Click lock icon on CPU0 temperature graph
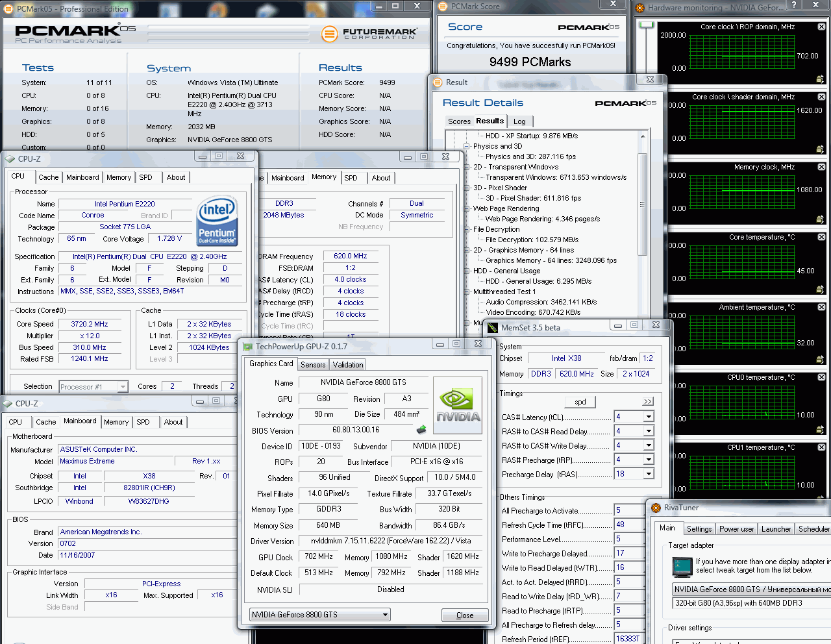The image size is (831, 644). pos(821,430)
